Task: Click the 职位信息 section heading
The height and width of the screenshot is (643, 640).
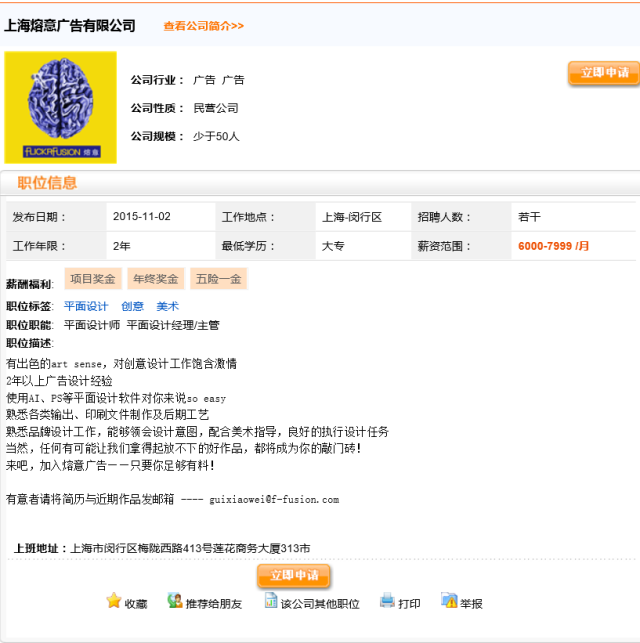Action: pos(47,183)
